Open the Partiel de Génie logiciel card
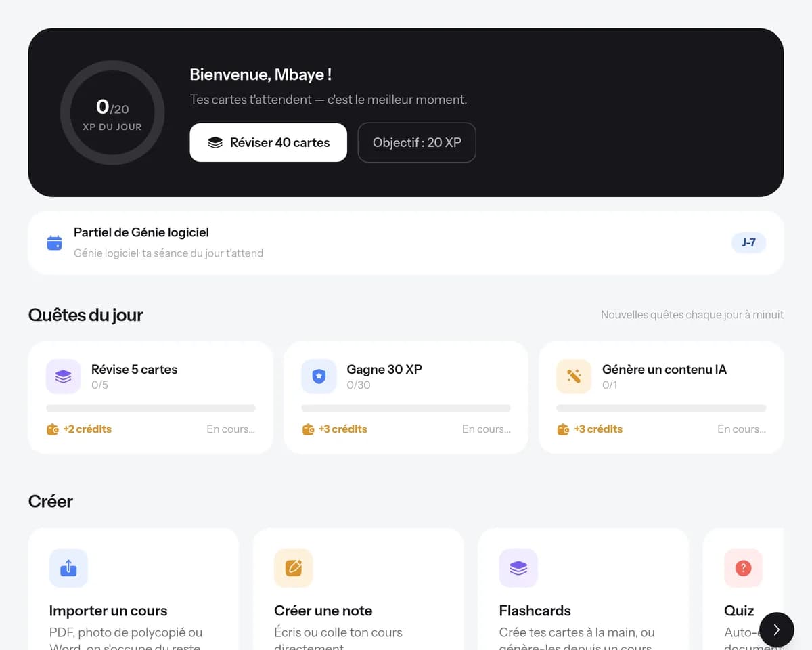Image resolution: width=812 pixels, height=650 pixels. pyautogui.click(x=406, y=243)
